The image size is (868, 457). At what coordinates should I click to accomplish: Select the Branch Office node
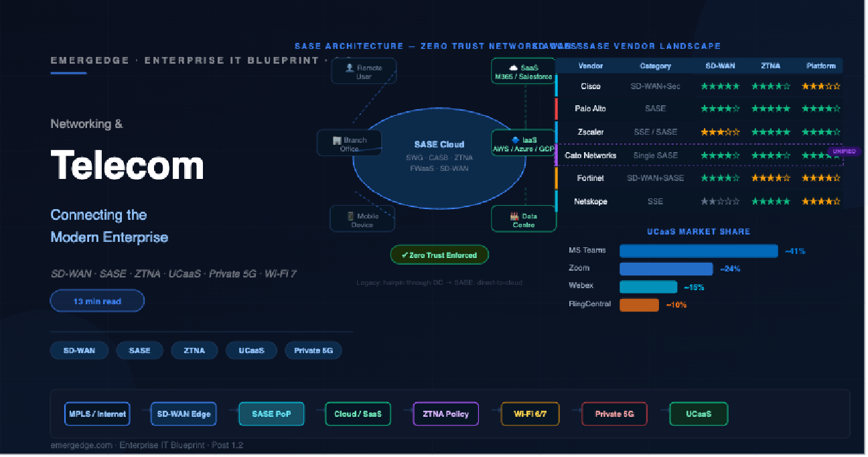click(x=350, y=143)
